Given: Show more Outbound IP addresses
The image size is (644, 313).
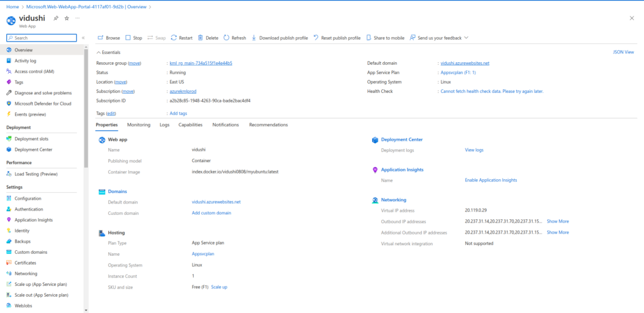Looking at the screenshot, I should 557,221.
